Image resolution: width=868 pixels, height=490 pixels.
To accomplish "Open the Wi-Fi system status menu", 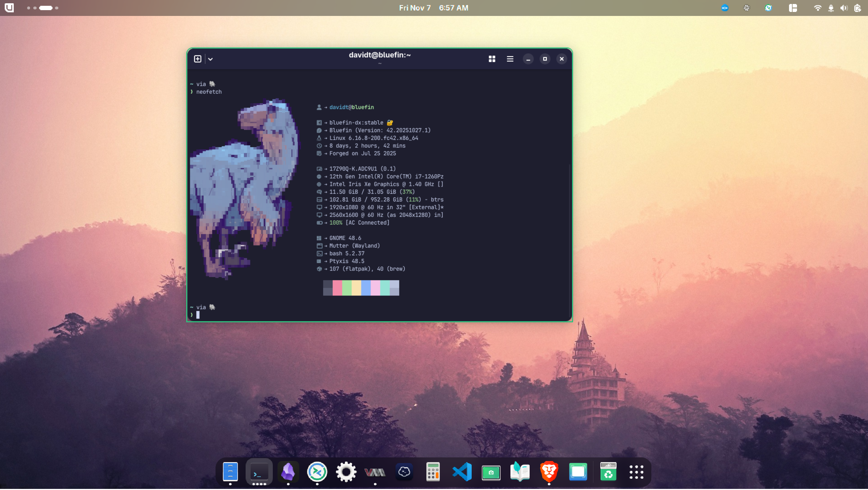I will (818, 8).
